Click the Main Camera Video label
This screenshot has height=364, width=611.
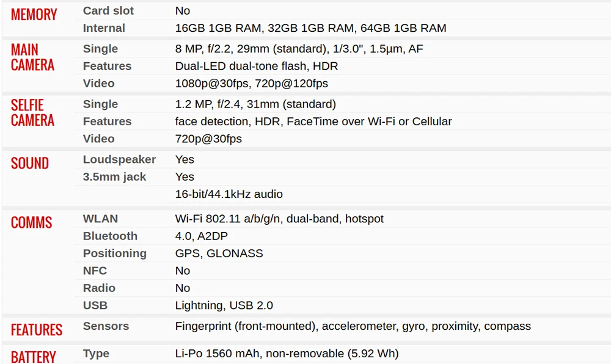pyautogui.click(x=98, y=83)
